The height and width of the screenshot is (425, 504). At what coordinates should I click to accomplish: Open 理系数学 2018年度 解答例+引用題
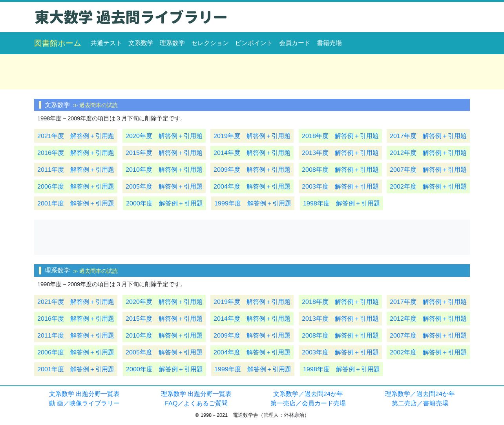click(340, 302)
